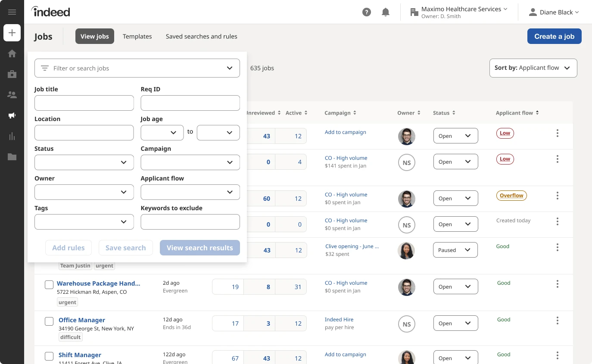Image resolution: width=592 pixels, height=364 pixels.
Task: Open the briefcase Jobs icon in sidebar
Action: tap(12, 74)
